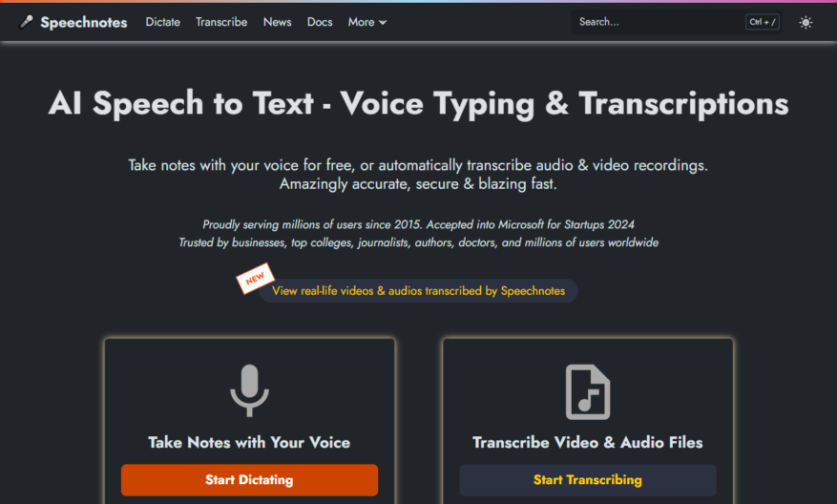View real-life videos & audios transcribed link
837x504 pixels.
click(418, 291)
